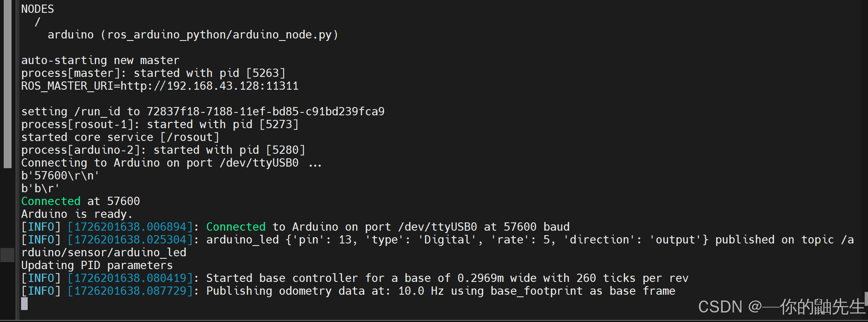Click '/dev/ttyUSB0' in the 'Connecting to Arduino' line
This screenshot has height=322, width=868.
tap(259, 163)
